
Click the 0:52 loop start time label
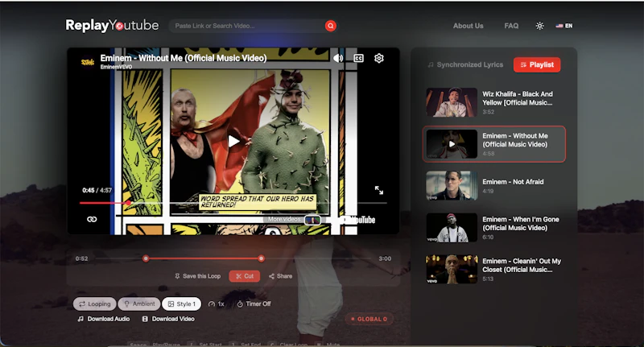[82, 258]
